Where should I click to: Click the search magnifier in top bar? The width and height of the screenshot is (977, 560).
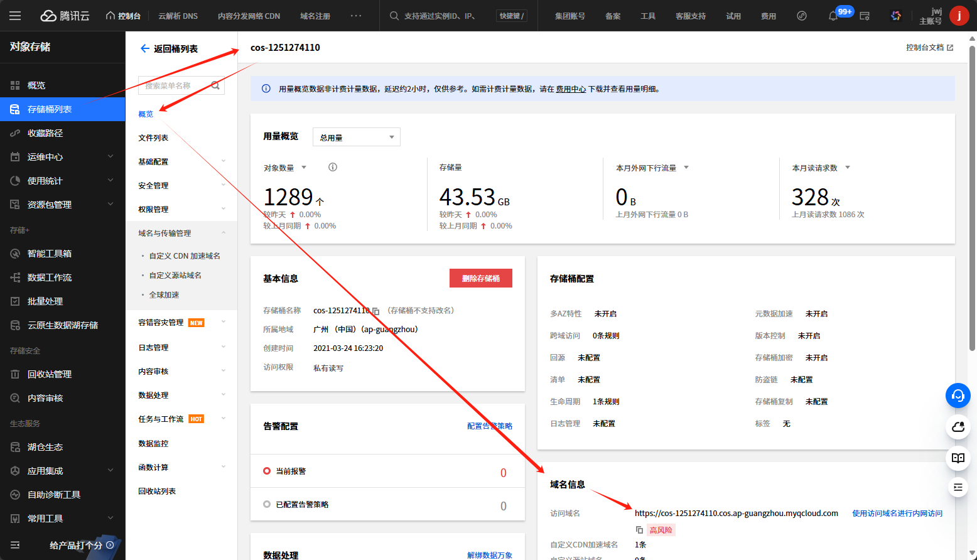click(x=394, y=16)
